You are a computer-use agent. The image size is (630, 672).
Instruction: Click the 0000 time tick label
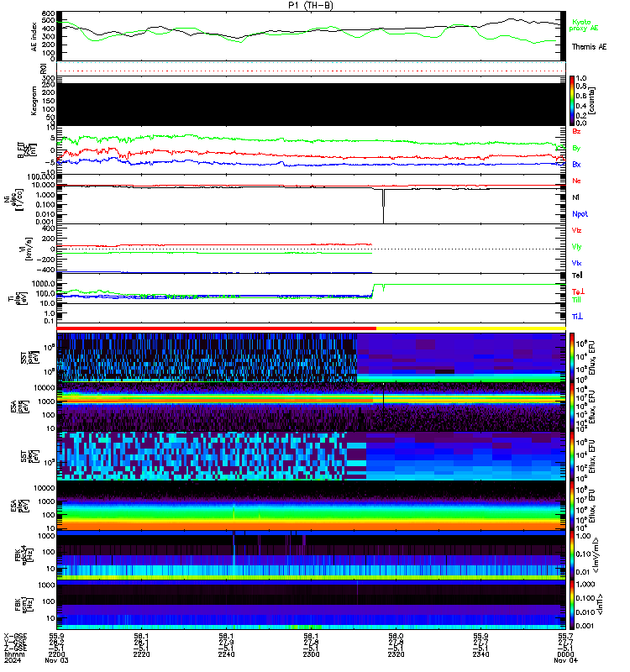[565, 654]
